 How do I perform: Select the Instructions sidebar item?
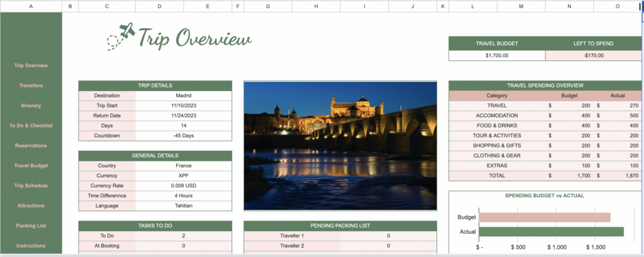31,246
